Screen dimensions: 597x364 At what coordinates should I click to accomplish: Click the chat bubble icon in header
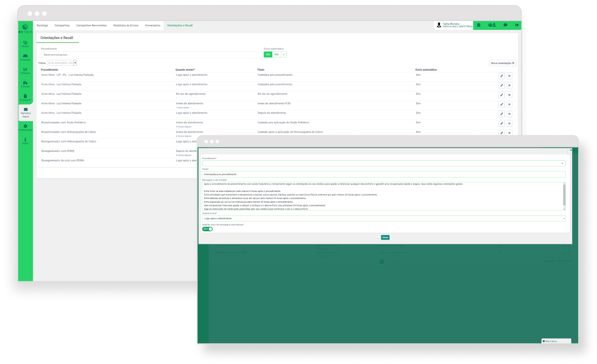click(x=505, y=25)
